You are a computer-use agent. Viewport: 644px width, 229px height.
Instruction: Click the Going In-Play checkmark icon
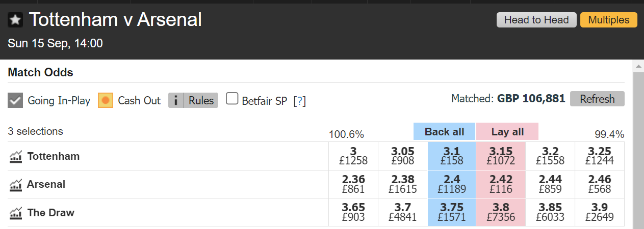tap(16, 100)
